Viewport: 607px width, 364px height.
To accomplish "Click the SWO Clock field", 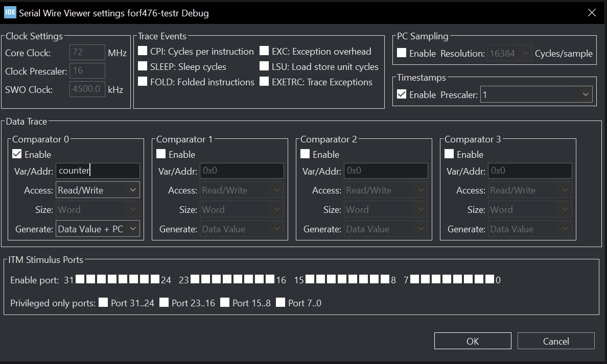I will (87, 89).
